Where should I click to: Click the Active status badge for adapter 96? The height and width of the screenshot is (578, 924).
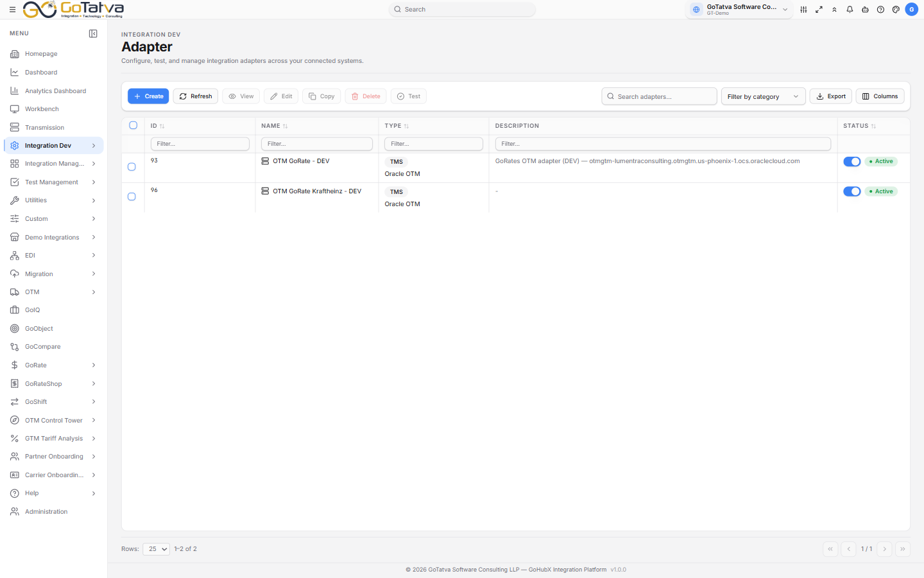881,191
